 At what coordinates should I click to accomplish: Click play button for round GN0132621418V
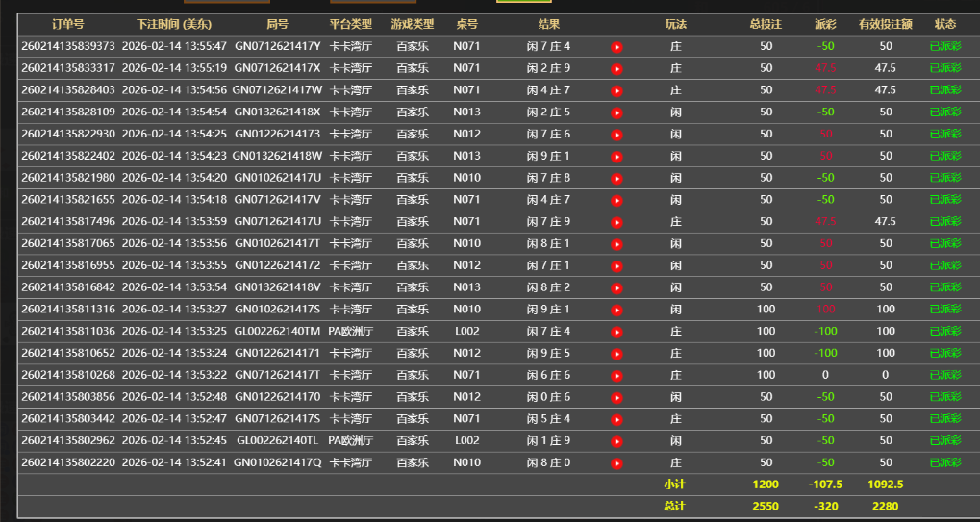click(617, 287)
